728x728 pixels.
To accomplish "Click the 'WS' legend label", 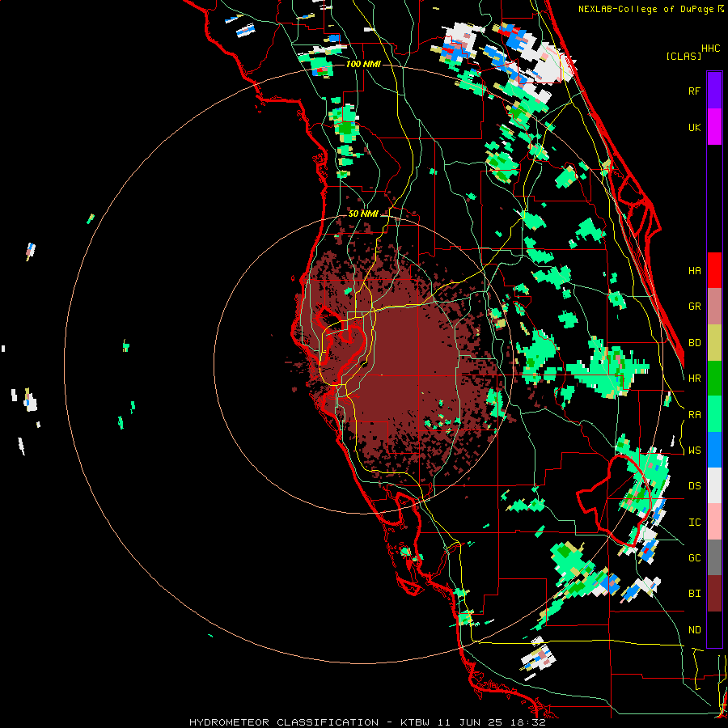I will coord(694,451).
